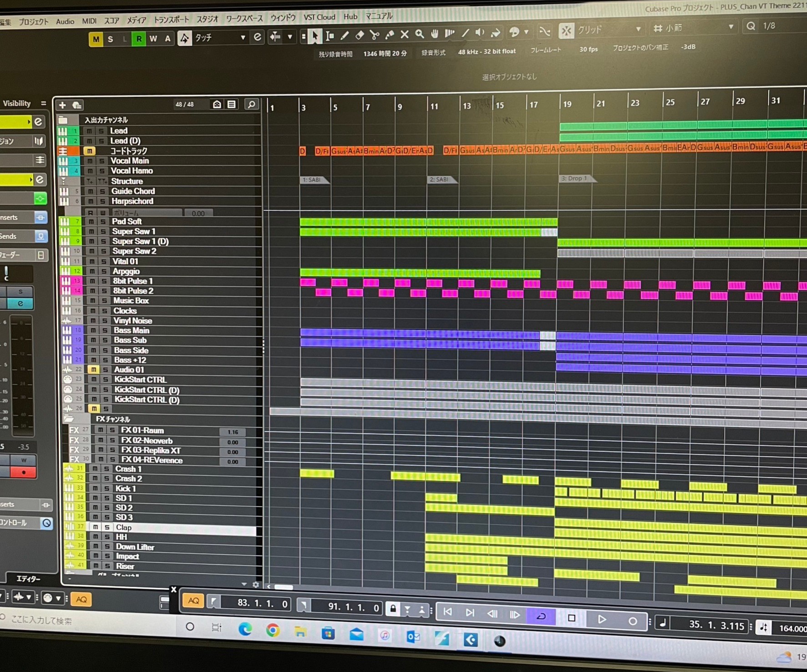Toggle global Mute M button in toolbar

tap(96, 40)
